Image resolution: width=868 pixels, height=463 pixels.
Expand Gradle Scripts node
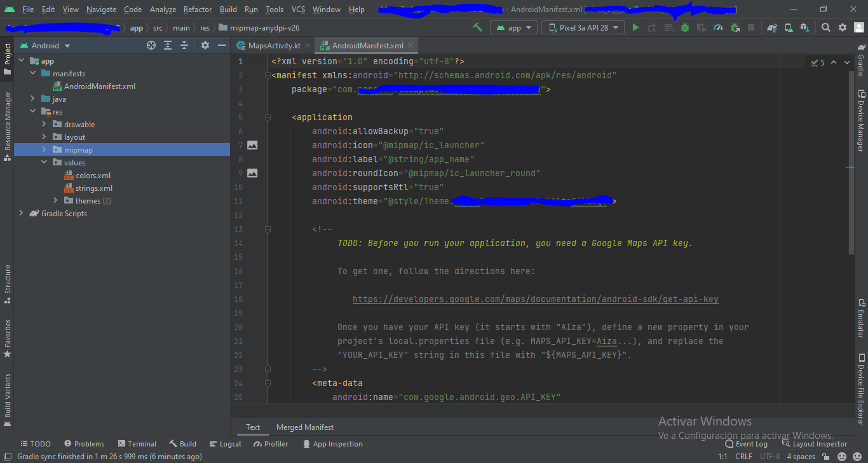coord(22,214)
